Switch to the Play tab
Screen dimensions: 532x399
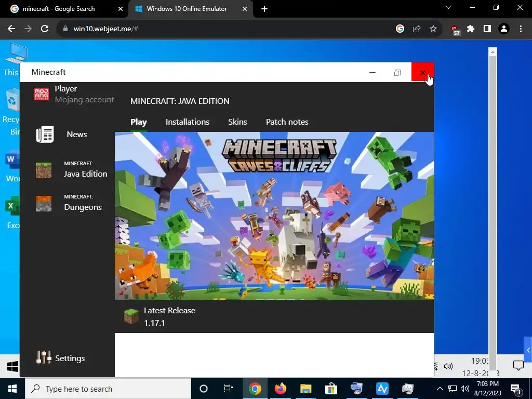coord(138,122)
